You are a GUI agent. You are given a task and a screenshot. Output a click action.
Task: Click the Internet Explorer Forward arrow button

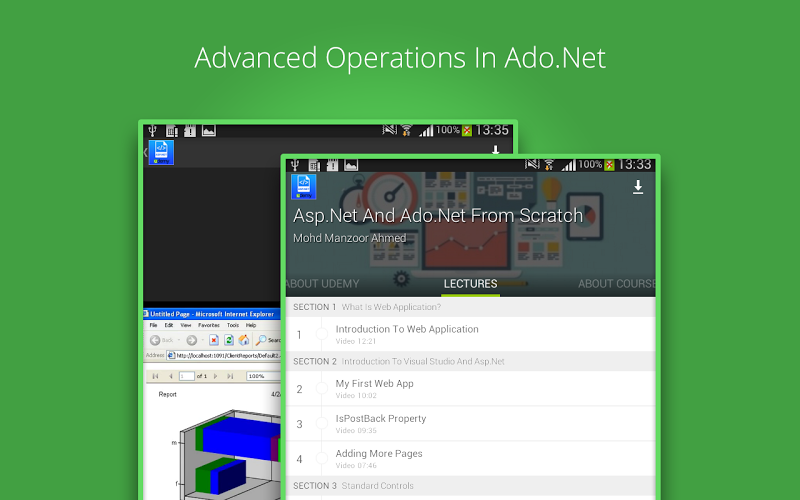pyautogui.click(x=191, y=340)
